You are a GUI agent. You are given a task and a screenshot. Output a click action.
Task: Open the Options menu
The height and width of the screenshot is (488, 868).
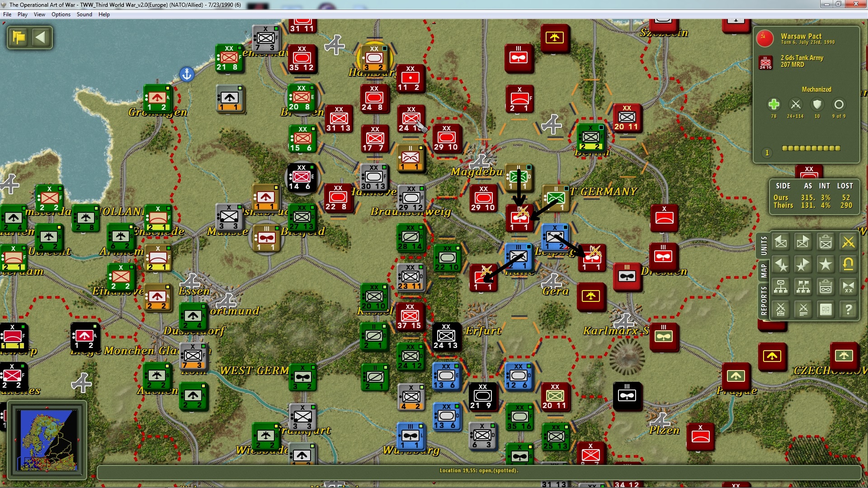coord(61,14)
